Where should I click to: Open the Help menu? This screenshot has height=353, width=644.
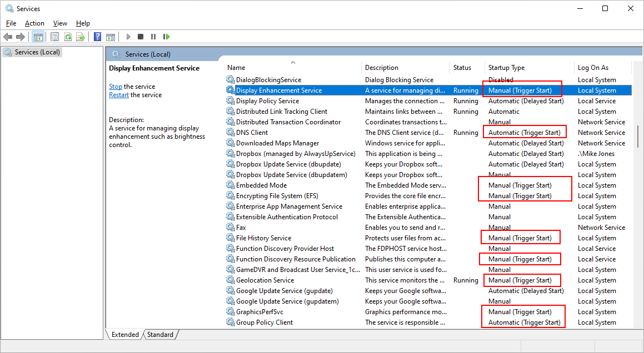click(x=83, y=23)
